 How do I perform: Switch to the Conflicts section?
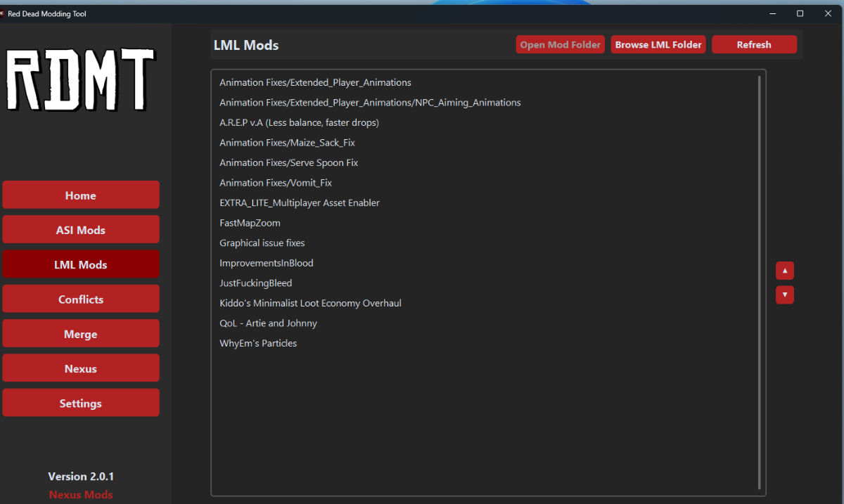(x=81, y=299)
